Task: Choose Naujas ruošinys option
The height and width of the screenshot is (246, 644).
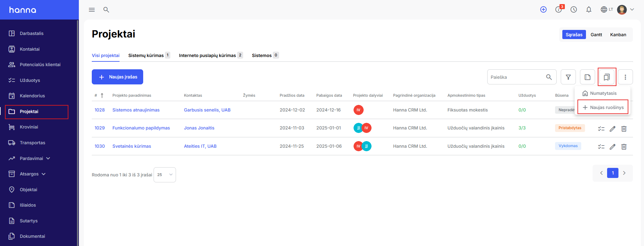Action: point(603,107)
